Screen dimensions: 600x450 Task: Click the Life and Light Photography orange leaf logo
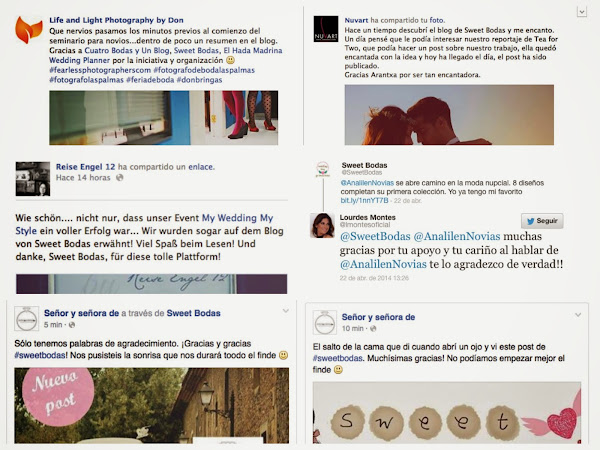[29, 30]
